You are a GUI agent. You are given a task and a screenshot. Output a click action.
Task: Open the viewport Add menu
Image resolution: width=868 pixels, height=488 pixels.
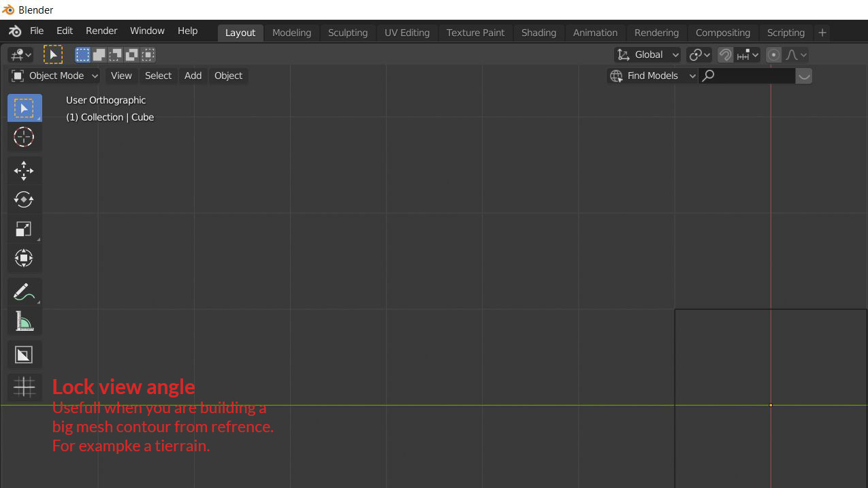(x=193, y=76)
